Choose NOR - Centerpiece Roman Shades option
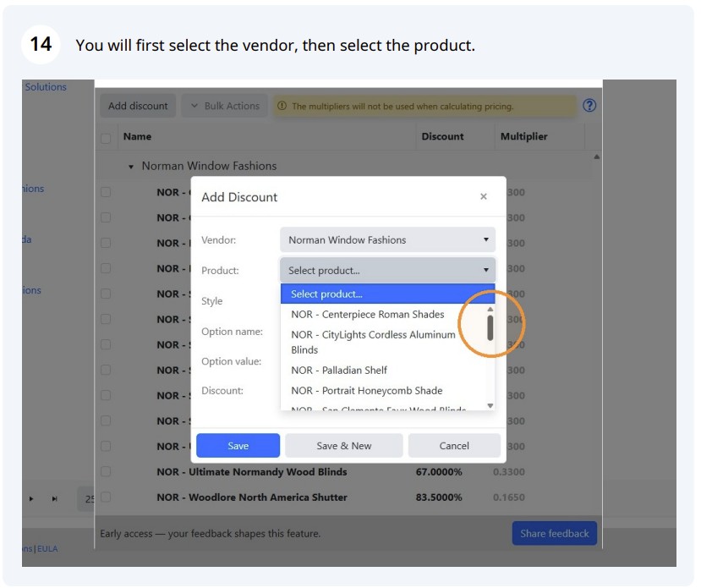This screenshot has width=701, height=588. pyautogui.click(x=368, y=315)
